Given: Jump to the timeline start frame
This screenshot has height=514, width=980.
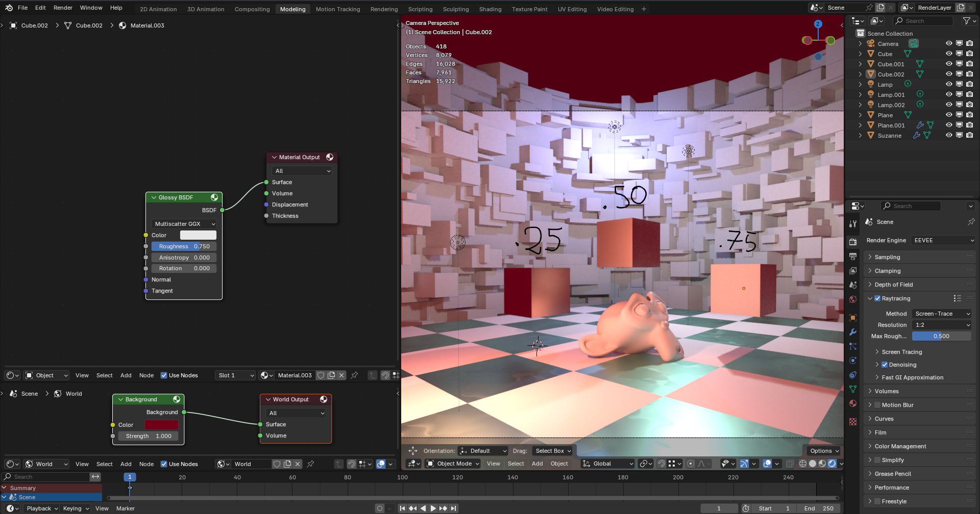Looking at the screenshot, I should click(403, 508).
